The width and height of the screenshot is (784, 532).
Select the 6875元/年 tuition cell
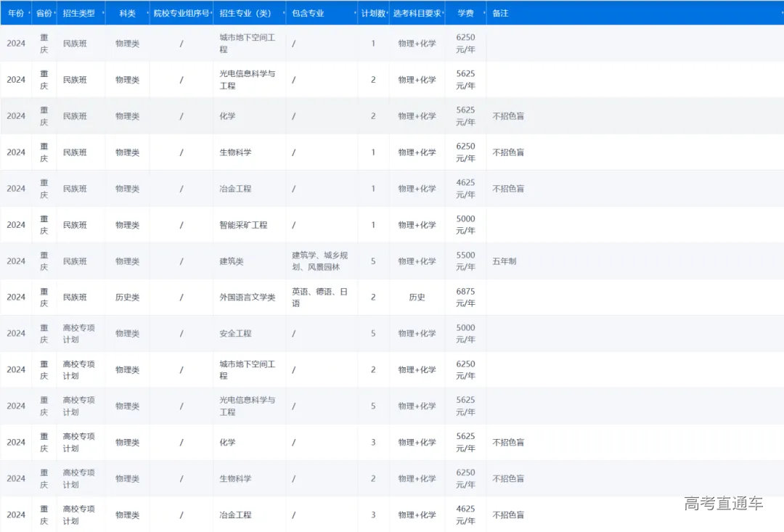(x=465, y=297)
